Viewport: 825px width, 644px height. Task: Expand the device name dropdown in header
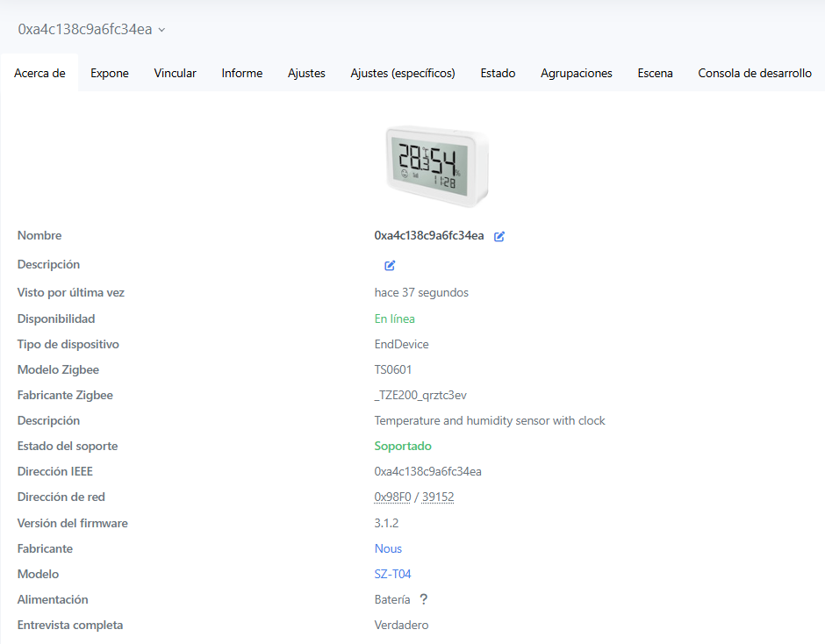tap(161, 30)
